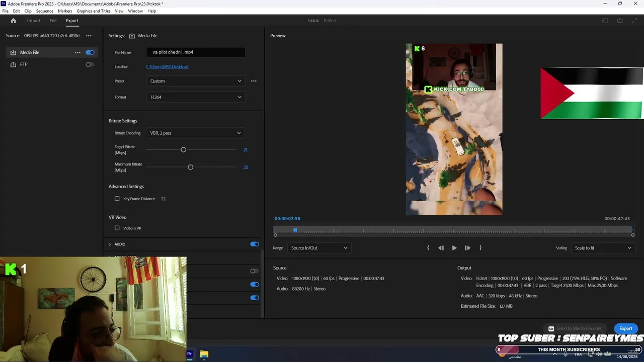This screenshot has height=362, width=644.
Task: Click the FTP destination icon
Action: 13,64
